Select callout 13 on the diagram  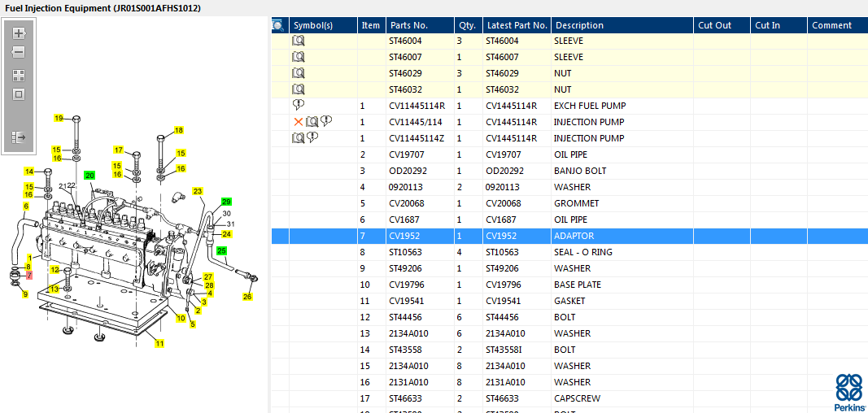coord(55,289)
